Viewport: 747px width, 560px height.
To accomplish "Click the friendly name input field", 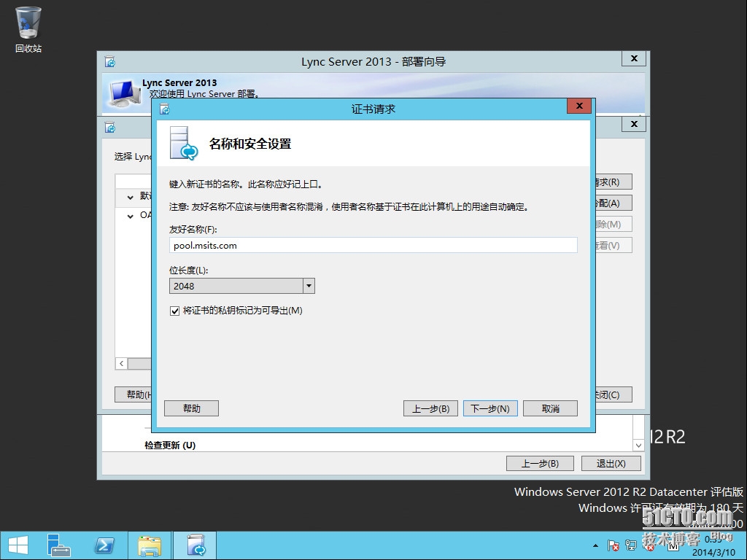I will pyautogui.click(x=373, y=245).
